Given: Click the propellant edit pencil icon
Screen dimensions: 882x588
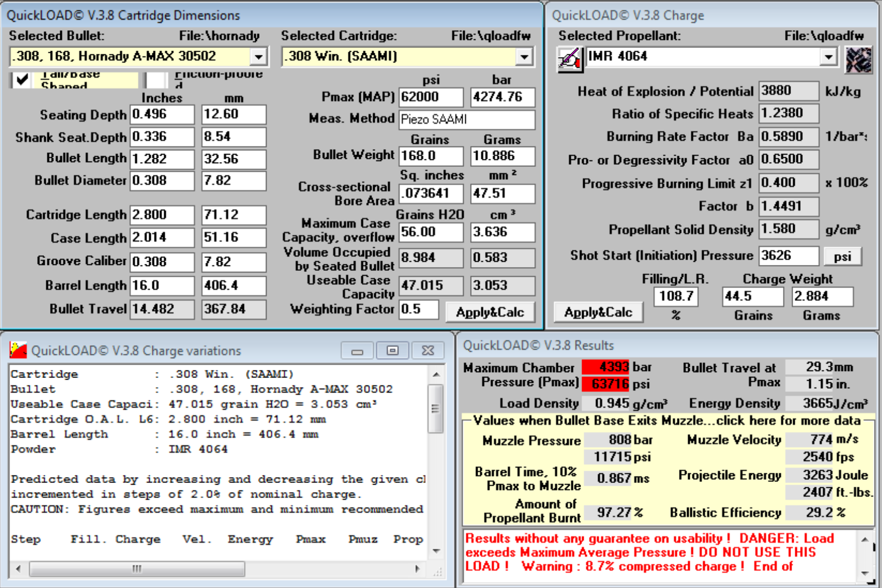Looking at the screenshot, I should pos(570,59).
